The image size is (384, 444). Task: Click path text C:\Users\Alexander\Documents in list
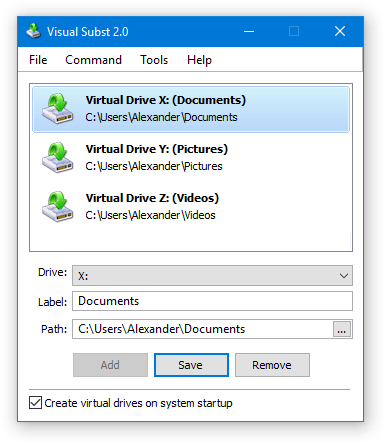(161, 117)
